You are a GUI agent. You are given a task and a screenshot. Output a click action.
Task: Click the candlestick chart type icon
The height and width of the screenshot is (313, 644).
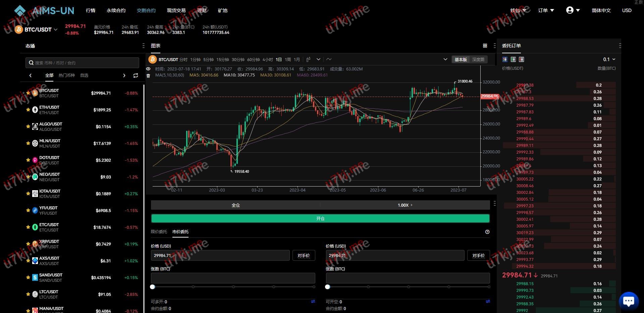coord(308,59)
